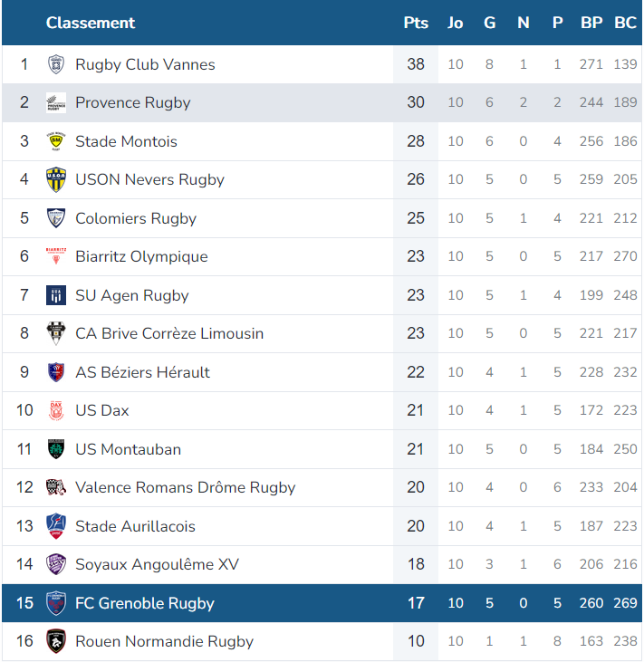644x662 pixels.
Task: Select the Stade Aurillacois team name
Action: point(135,526)
